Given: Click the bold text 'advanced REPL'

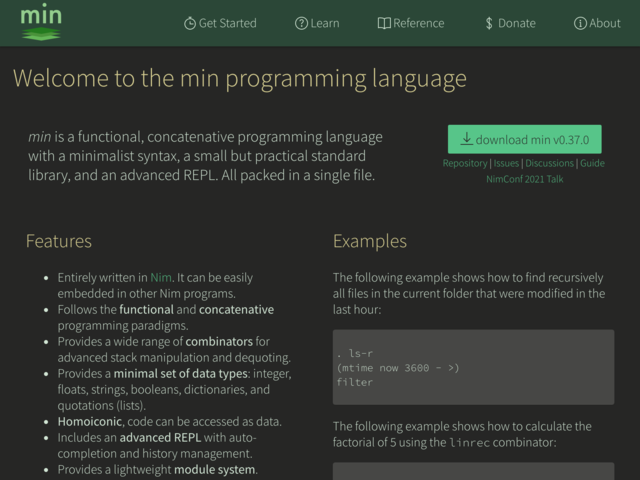Looking at the screenshot, I should [x=160, y=438].
